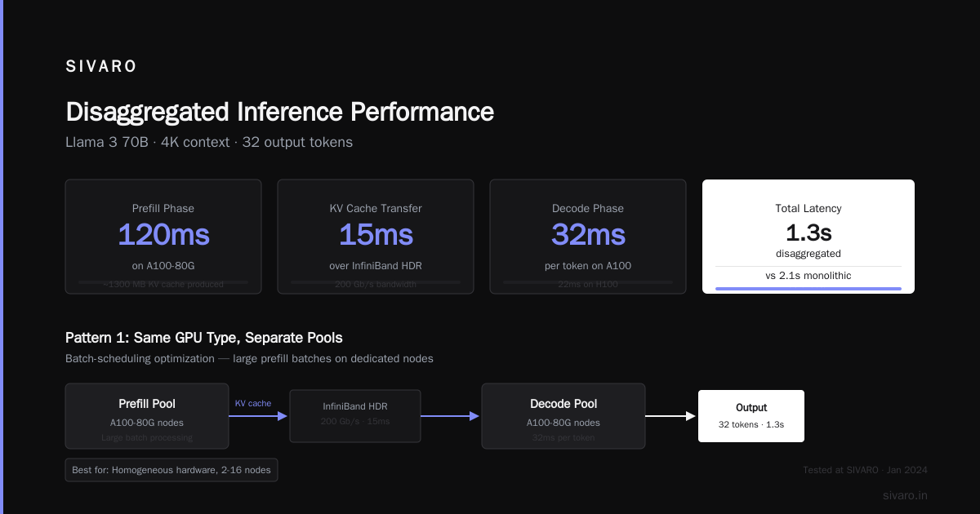Click the "Pattern 1: Same GPU Type, Separate Pools" heading

204,338
